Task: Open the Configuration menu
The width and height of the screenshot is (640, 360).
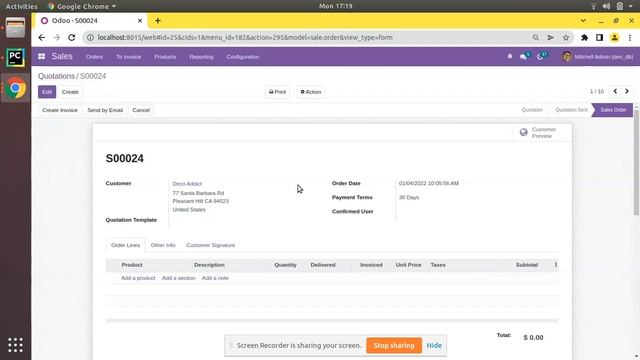Action: tap(243, 57)
